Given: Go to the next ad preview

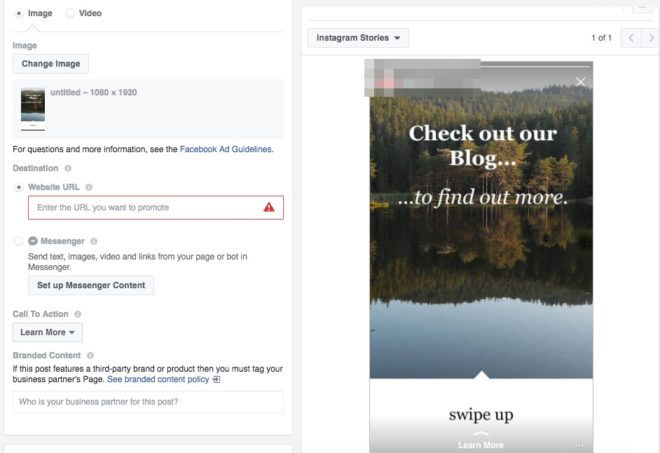Looking at the screenshot, I should point(651,38).
